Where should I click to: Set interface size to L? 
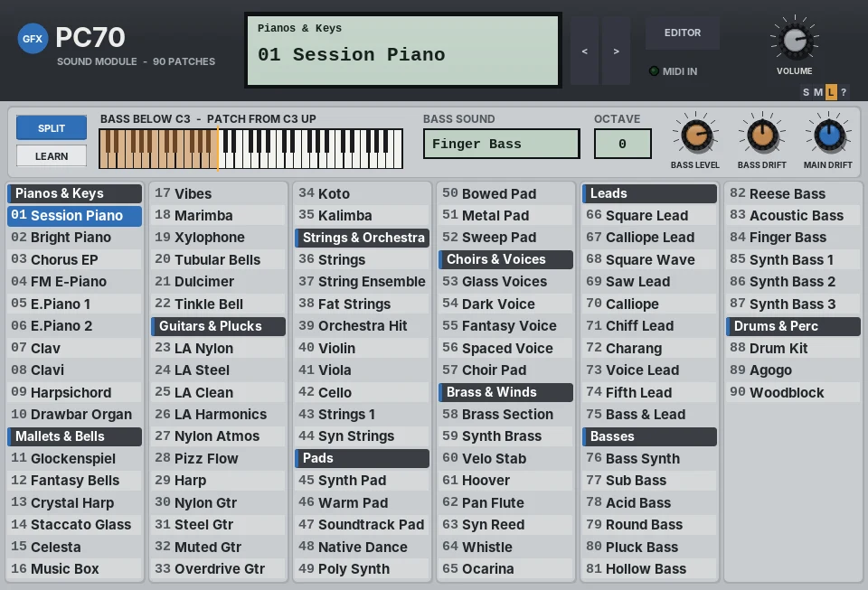coord(831,92)
